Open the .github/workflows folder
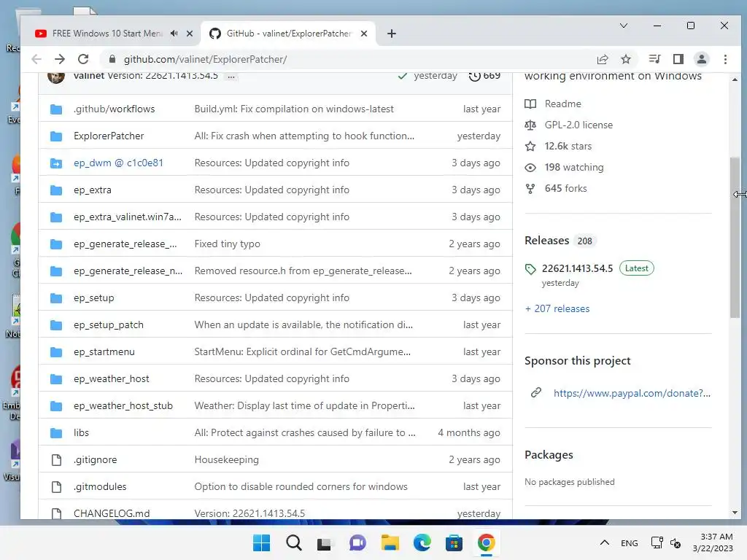Viewport: 747px width, 560px height. pos(115,109)
